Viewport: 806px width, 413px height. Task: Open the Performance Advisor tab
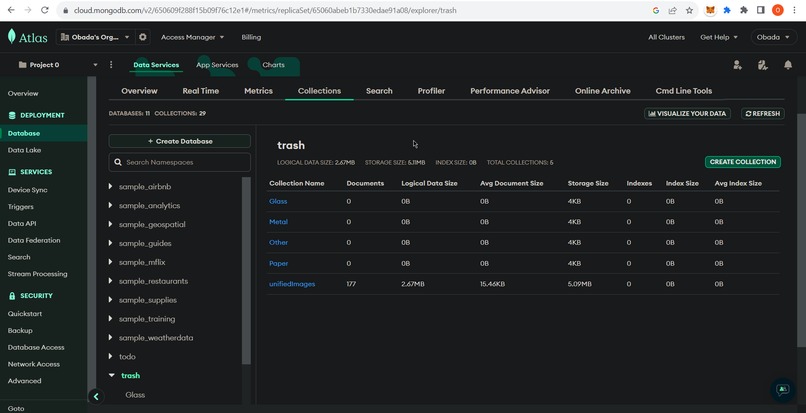[509, 91]
